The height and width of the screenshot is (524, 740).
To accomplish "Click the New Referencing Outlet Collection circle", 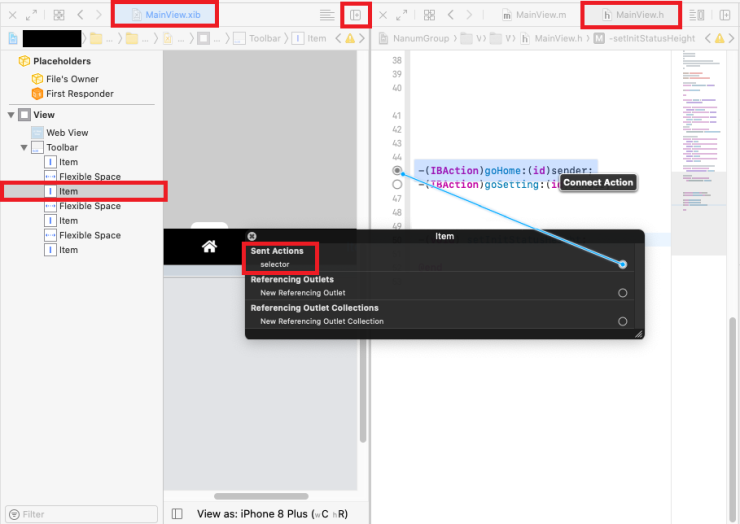I will pyautogui.click(x=622, y=321).
